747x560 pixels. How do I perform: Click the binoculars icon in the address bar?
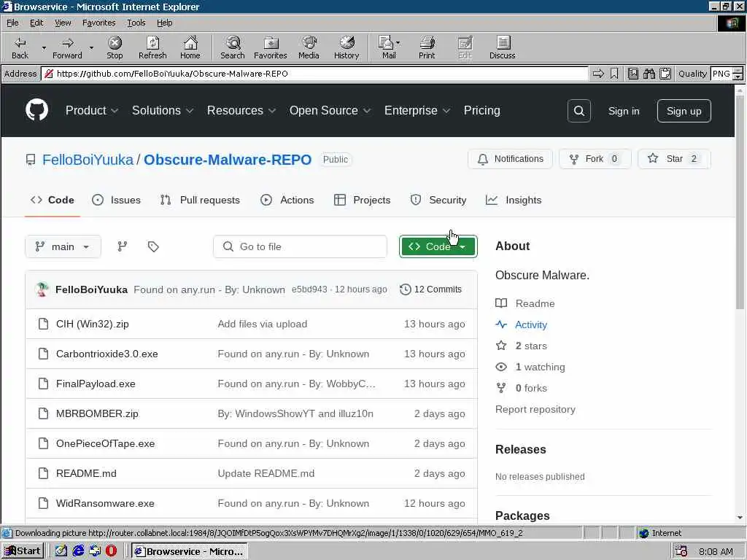(x=649, y=74)
